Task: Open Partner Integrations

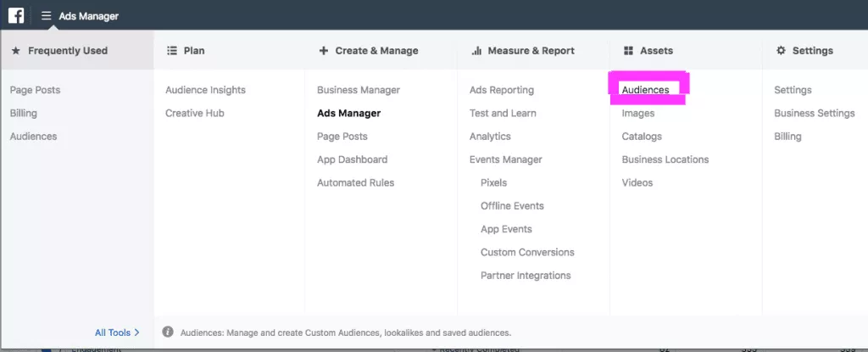Action: click(526, 276)
